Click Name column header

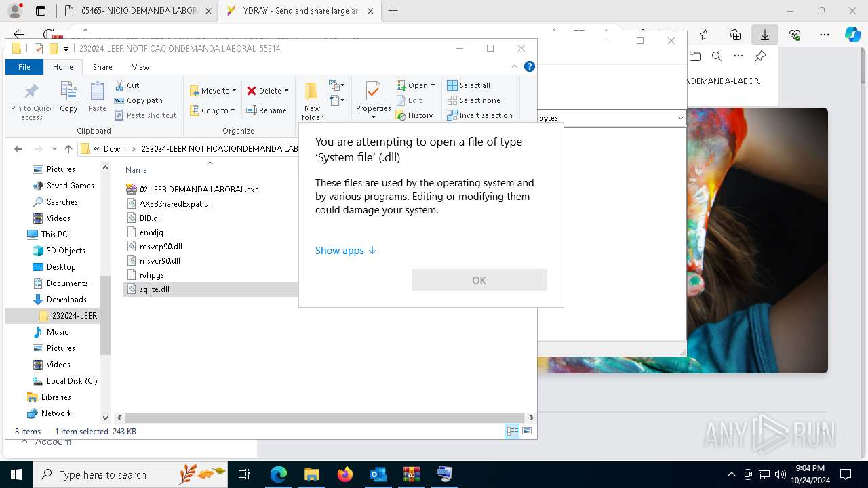click(136, 170)
